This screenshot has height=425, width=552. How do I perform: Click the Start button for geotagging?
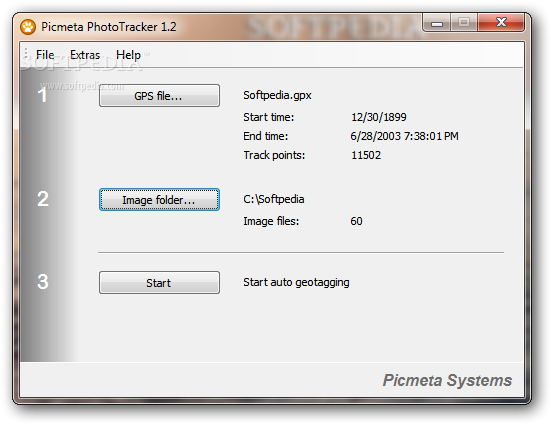tap(159, 282)
